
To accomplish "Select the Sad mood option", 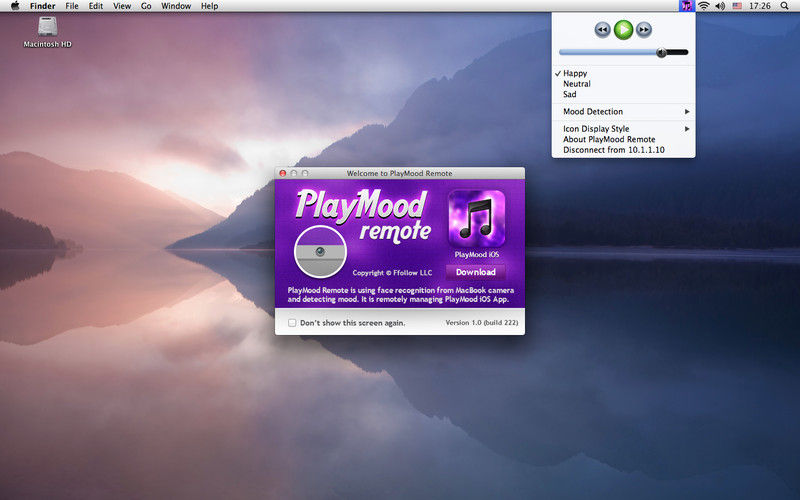I will pyautogui.click(x=623, y=94).
